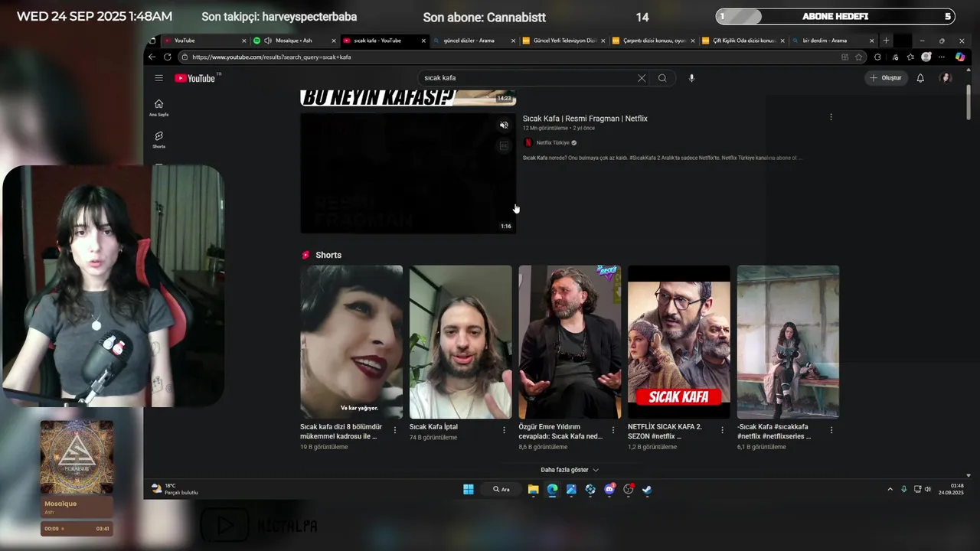
Task: Open 'Sıcak kafa dizi 8 bölümdür' short title
Action: pyautogui.click(x=341, y=431)
